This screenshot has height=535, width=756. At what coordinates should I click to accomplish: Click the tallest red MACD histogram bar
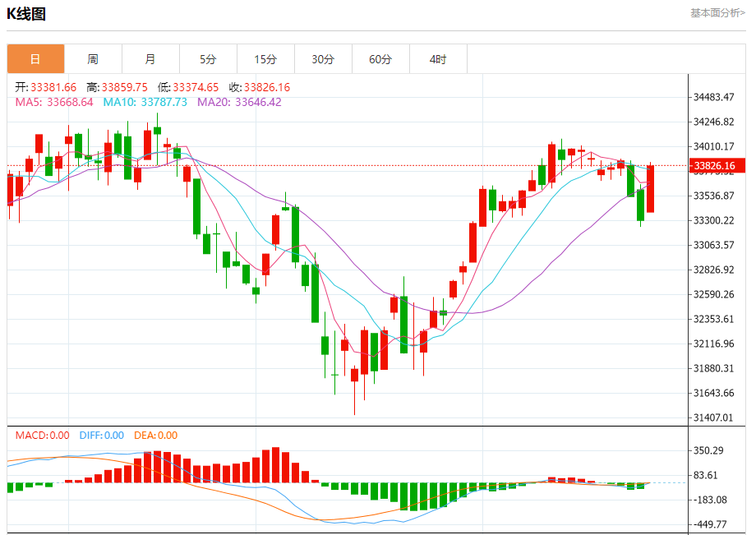(276, 465)
